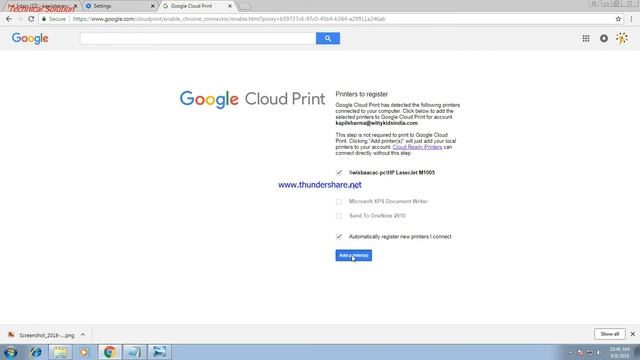Viewport: 640px width, 360px height.
Task: Launch Internet Explorer from the taskbar
Action: pyautogui.click(x=36, y=352)
